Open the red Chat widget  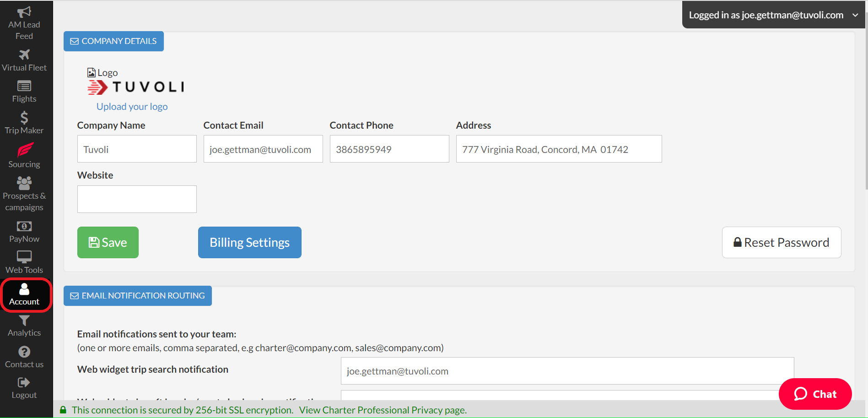point(815,394)
